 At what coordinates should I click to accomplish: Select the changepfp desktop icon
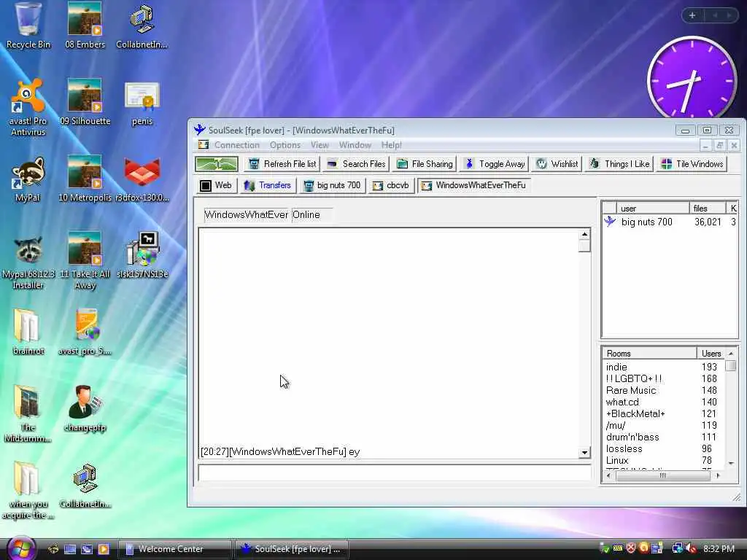tap(85, 408)
